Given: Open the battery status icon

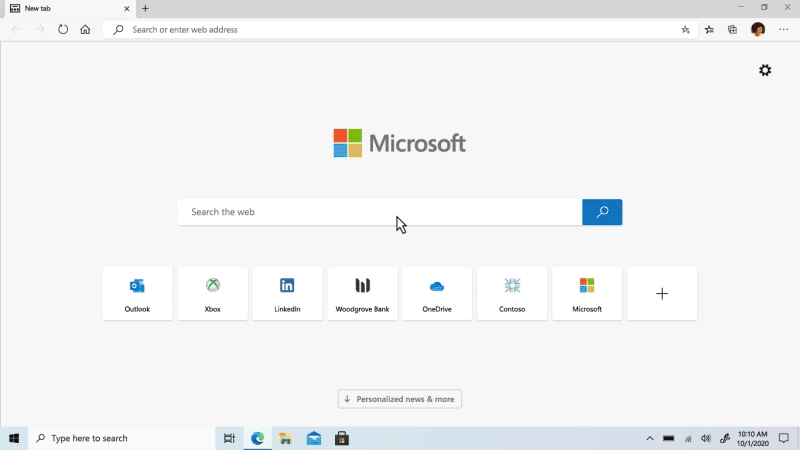Looking at the screenshot, I should (x=668, y=438).
